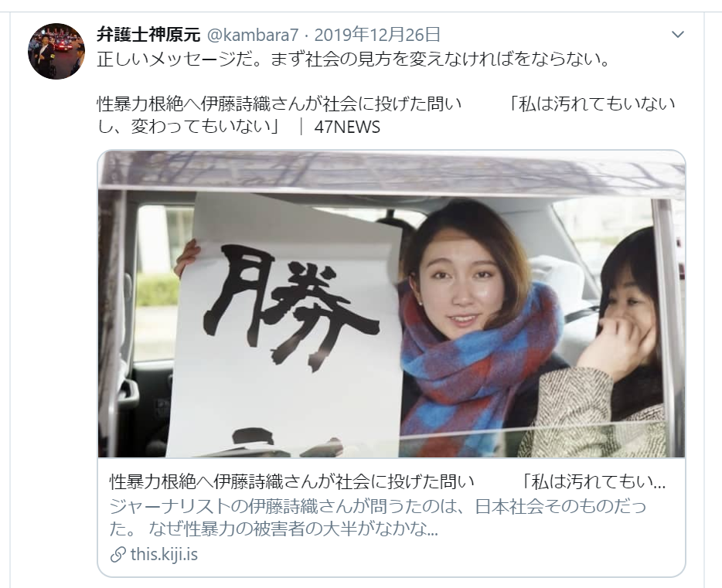Click the truncated 「私は汚れてもい… card title end

coord(594,482)
